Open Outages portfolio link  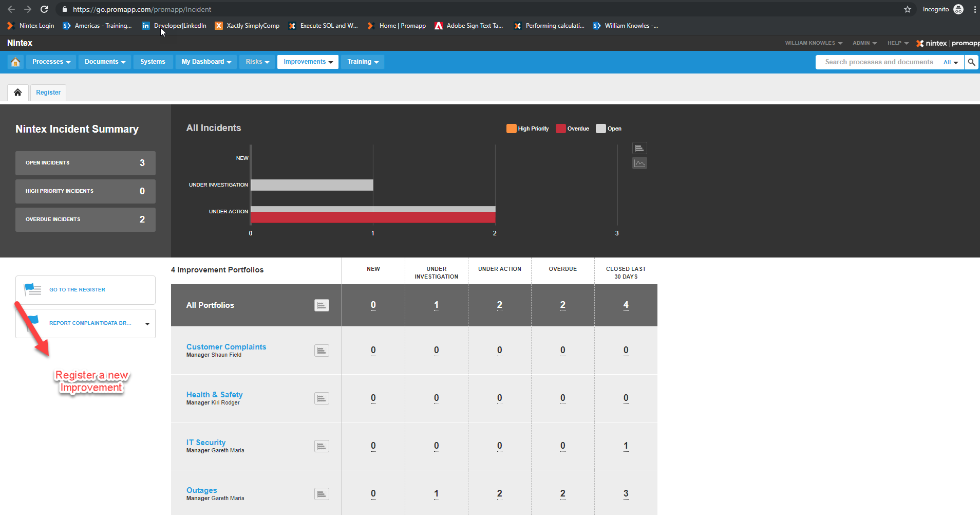[201, 490]
